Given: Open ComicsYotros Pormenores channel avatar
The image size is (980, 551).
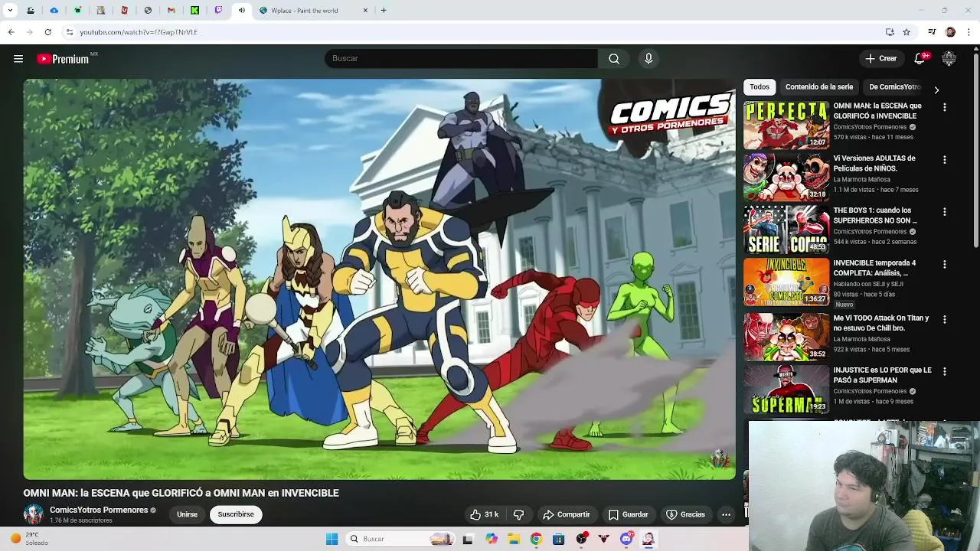Looking at the screenshot, I should [33, 514].
